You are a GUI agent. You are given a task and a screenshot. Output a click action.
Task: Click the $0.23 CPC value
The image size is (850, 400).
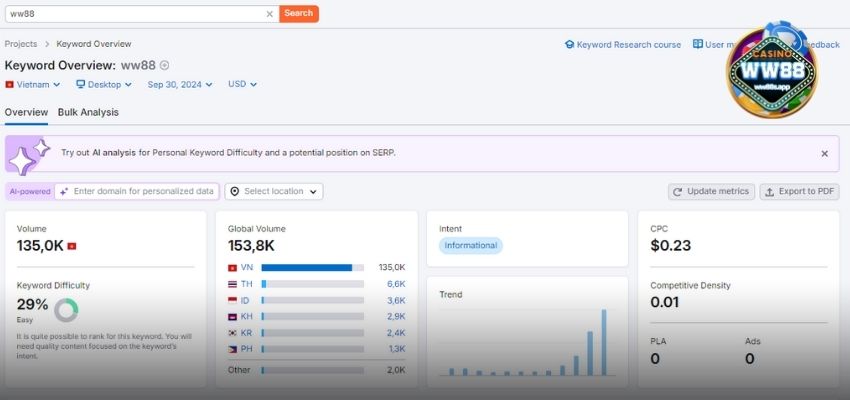671,246
